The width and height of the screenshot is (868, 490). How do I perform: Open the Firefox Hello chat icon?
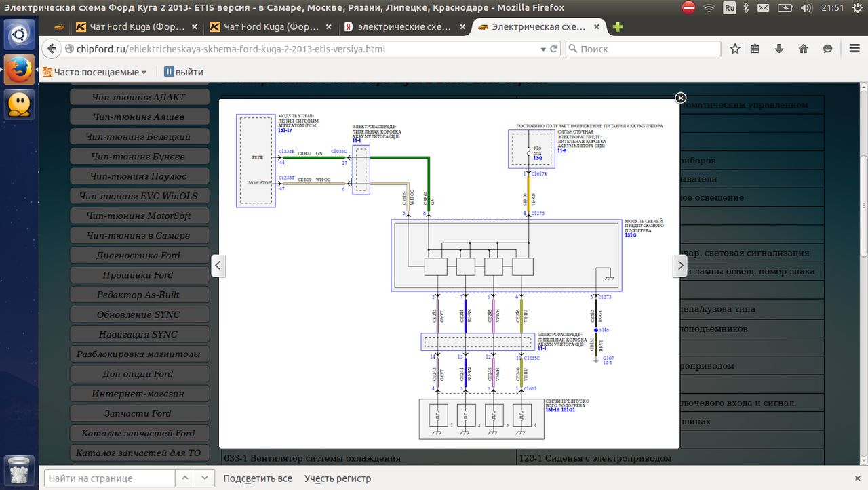tap(827, 49)
